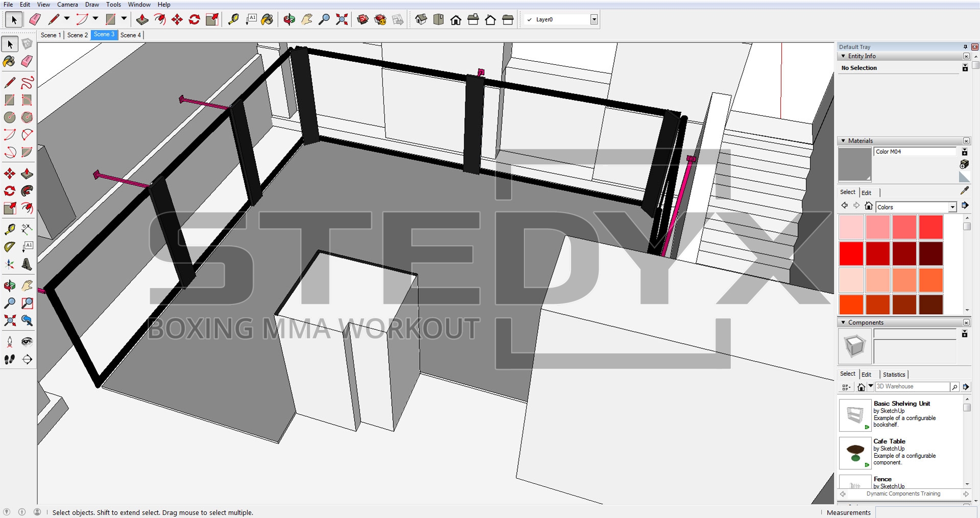Activate the Look Around eye tool
Image resolution: width=980 pixels, height=518 pixels.
coord(27,342)
